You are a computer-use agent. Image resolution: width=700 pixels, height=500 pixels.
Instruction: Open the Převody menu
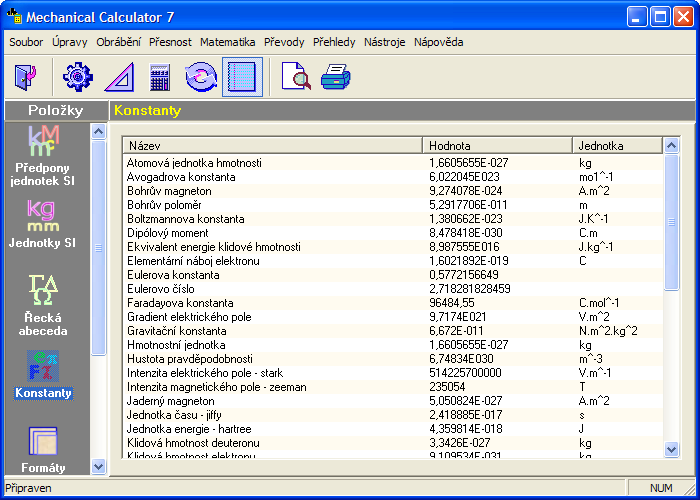[x=284, y=42]
